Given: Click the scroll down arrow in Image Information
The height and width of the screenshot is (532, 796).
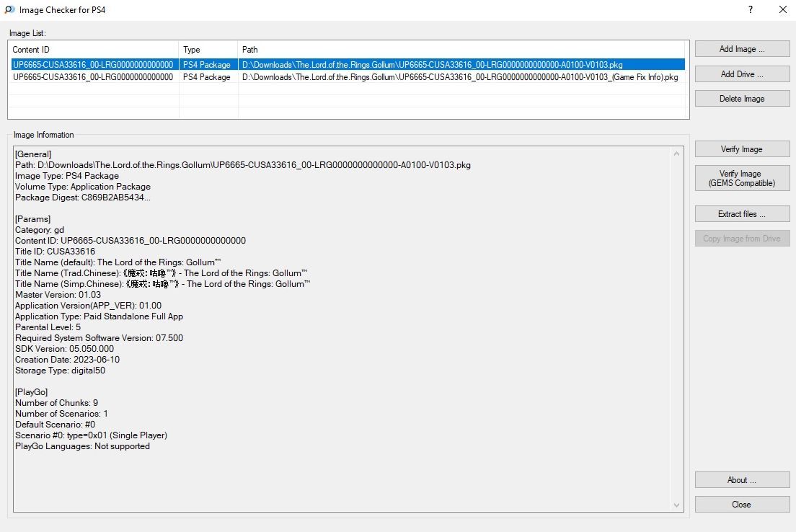Looking at the screenshot, I should 677,505.
